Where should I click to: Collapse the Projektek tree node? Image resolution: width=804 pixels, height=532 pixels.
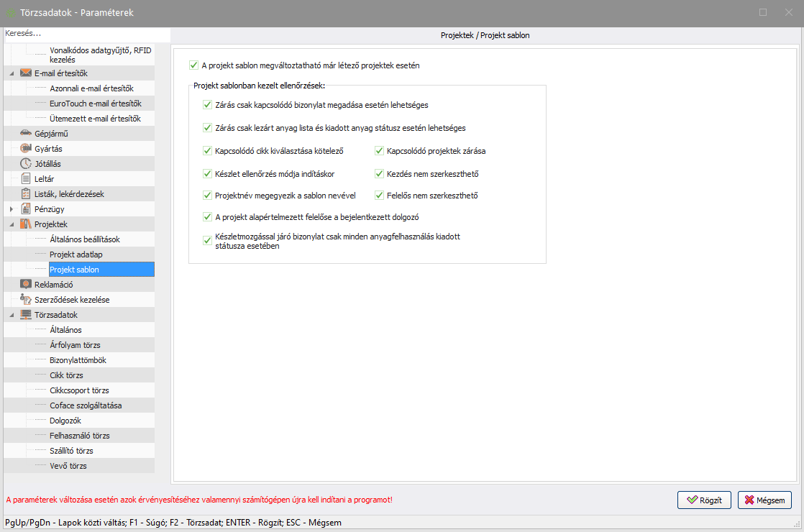[12, 224]
